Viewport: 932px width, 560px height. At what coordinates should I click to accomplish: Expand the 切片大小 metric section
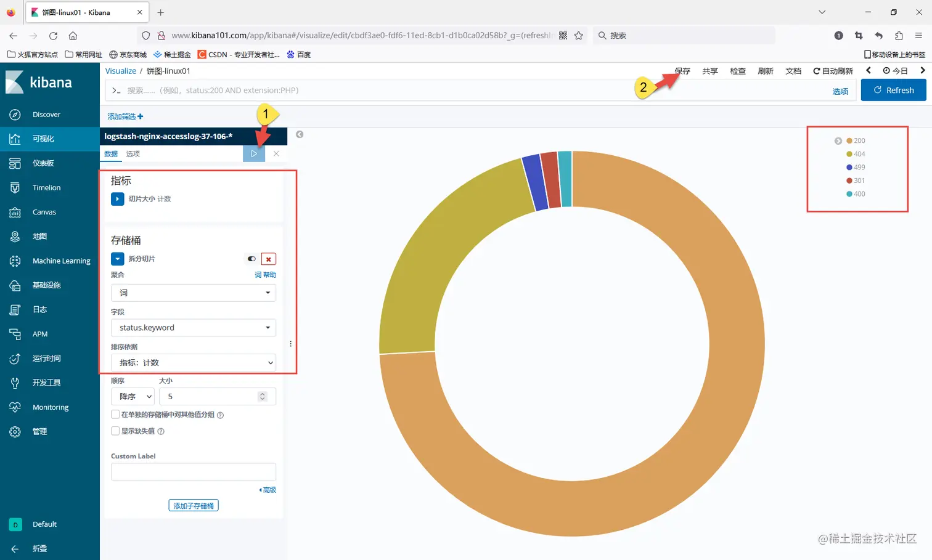[117, 199]
